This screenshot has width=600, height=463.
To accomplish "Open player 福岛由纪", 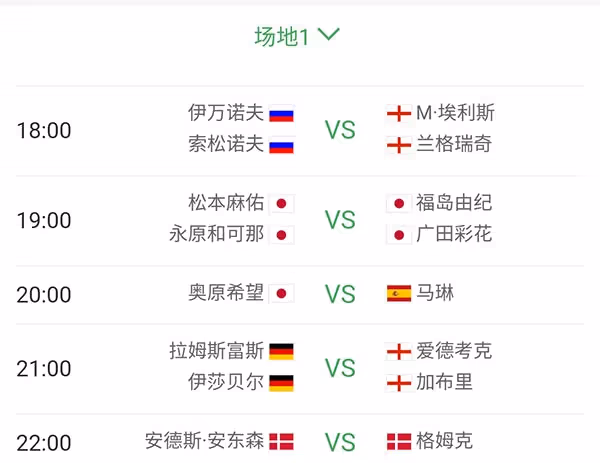I will pyautogui.click(x=454, y=203).
